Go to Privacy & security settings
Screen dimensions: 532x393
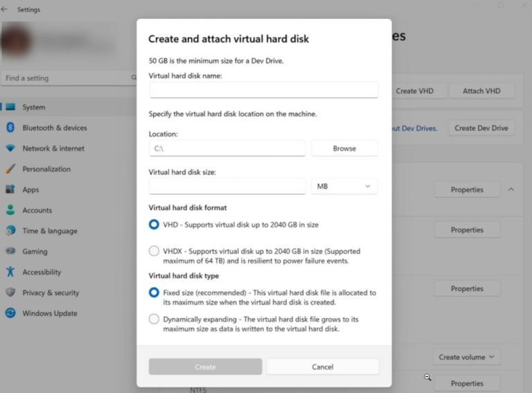point(68,292)
